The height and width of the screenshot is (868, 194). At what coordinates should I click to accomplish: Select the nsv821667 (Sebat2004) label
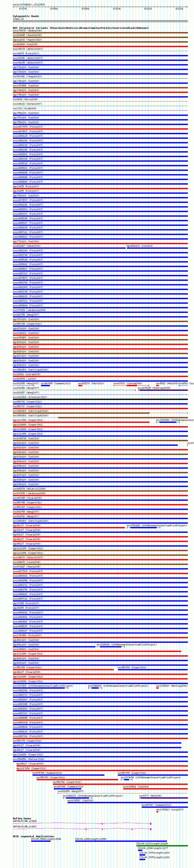tap(27, 246)
